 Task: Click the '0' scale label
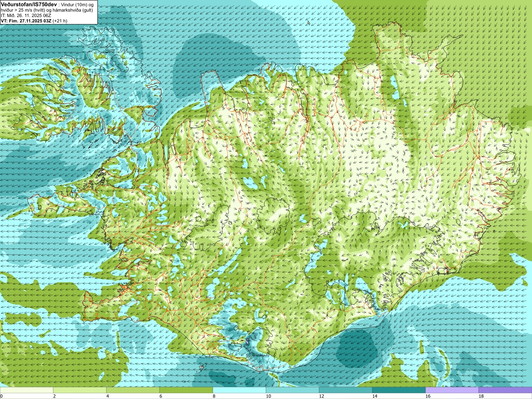pyautogui.click(x=1, y=396)
